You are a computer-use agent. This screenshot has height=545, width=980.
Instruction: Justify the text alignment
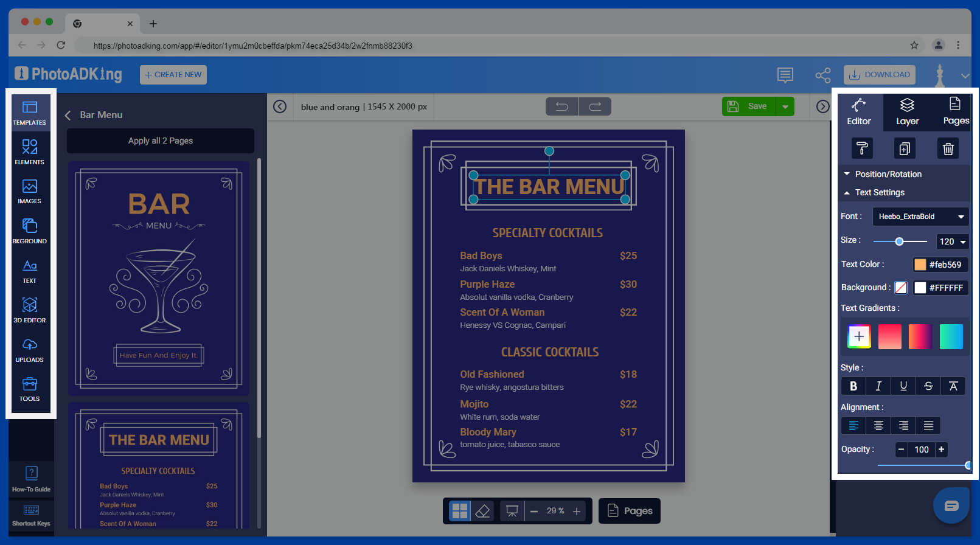928,425
